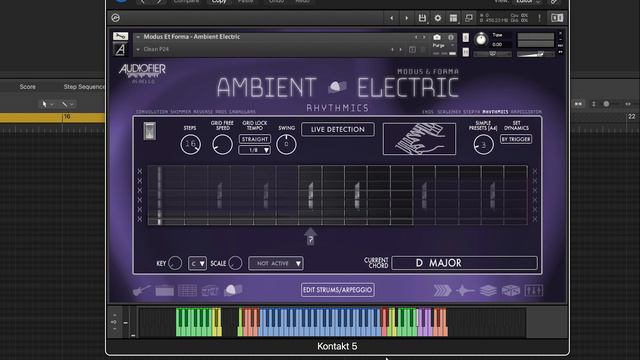This screenshot has width=640, height=360.
Task: Select the CONVOLUTION effect tab
Action: tap(152, 112)
